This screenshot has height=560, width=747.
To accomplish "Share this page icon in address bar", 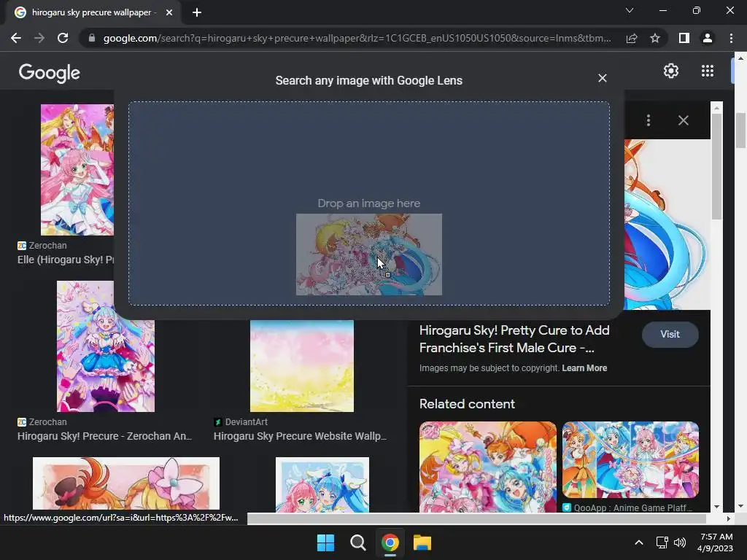I will [x=632, y=38].
